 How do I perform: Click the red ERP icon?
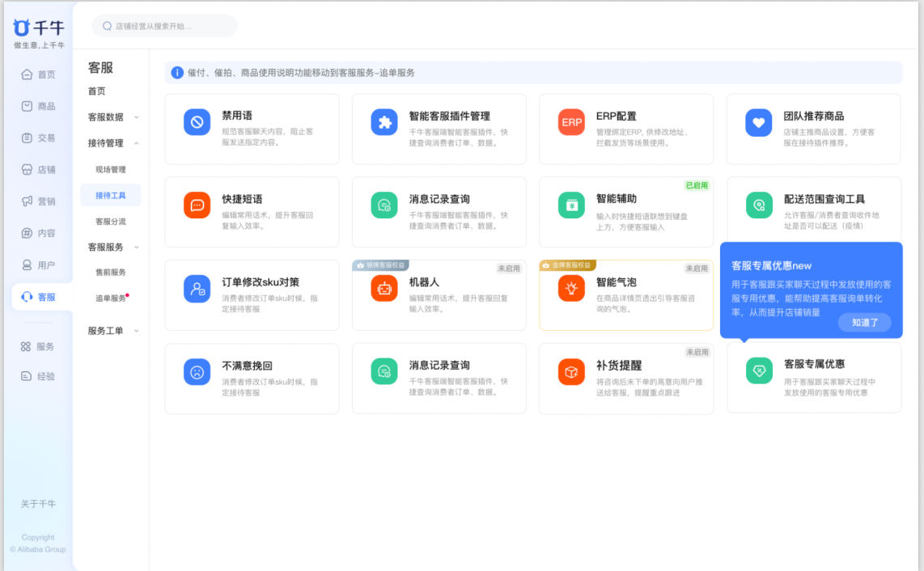click(x=571, y=122)
